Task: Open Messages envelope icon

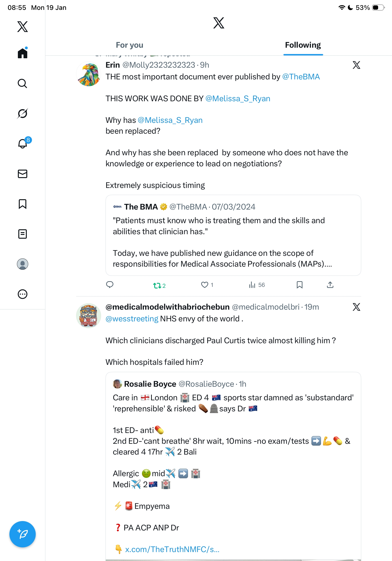Action: point(23,174)
